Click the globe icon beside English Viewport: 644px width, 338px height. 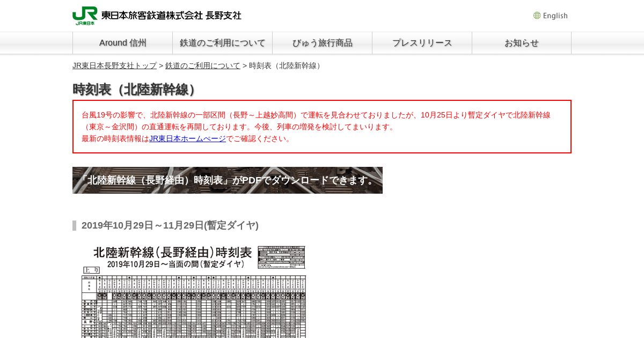(537, 16)
